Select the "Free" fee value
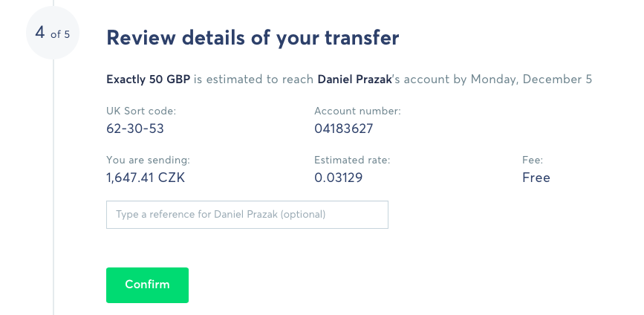Image resolution: width=644 pixels, height=315 pixels. [x=536, y=178]
